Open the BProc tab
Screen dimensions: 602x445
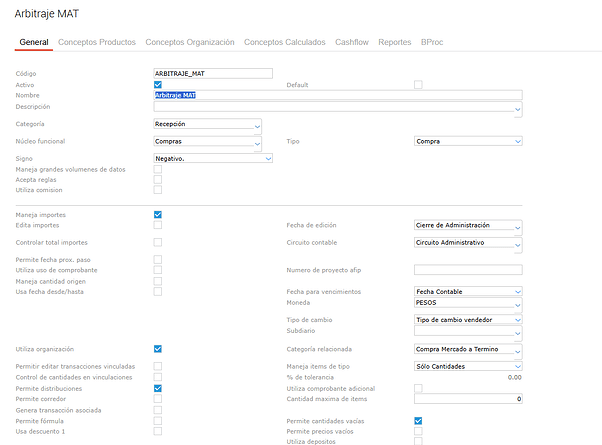[432, 42]
